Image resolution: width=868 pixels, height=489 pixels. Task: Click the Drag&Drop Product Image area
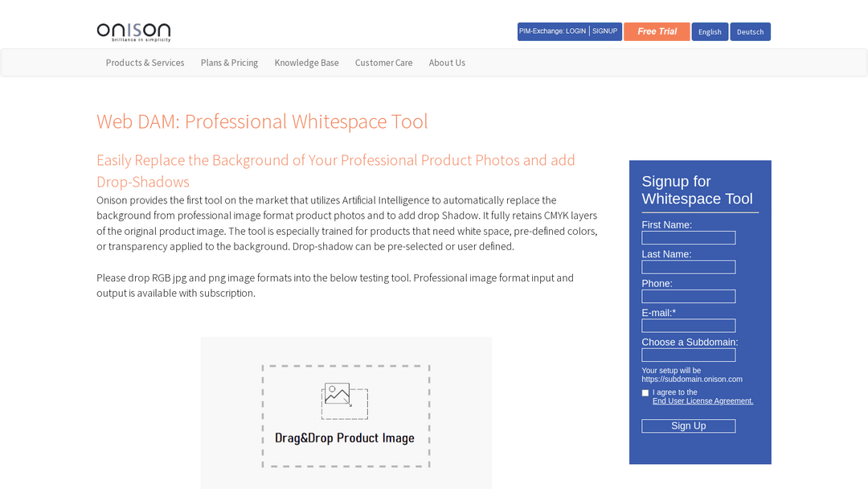pos(346,416)
